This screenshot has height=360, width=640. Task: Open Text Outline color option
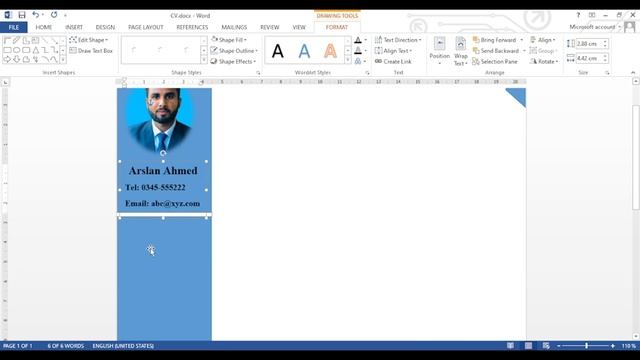[358, 51]
